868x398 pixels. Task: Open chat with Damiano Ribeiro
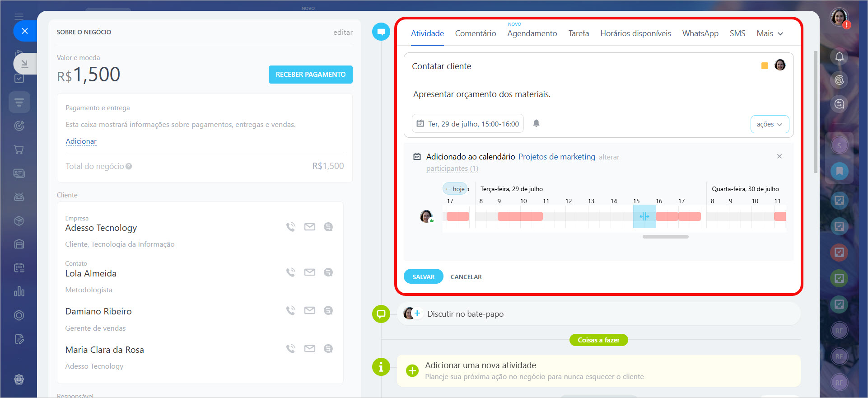328,310
